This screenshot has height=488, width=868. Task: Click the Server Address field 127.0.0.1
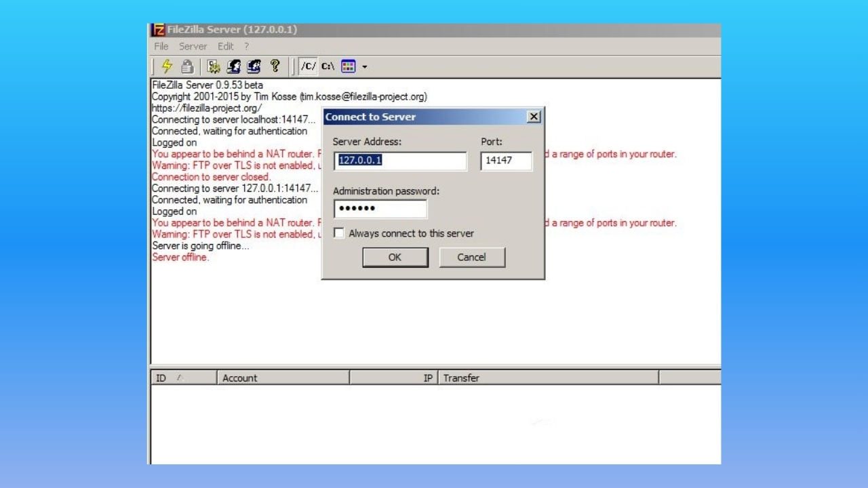400,161
